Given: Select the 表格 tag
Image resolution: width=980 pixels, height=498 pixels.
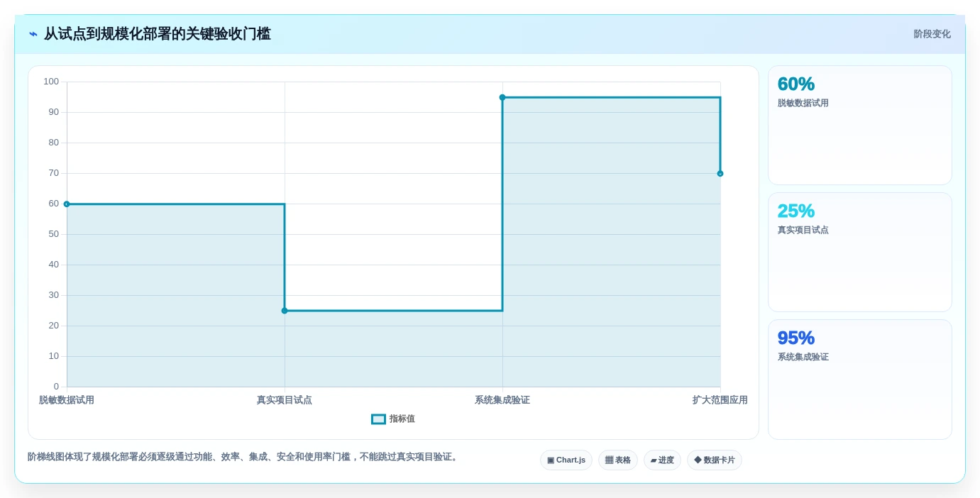Looking at the screenshot, I should [x=618, y=460].
